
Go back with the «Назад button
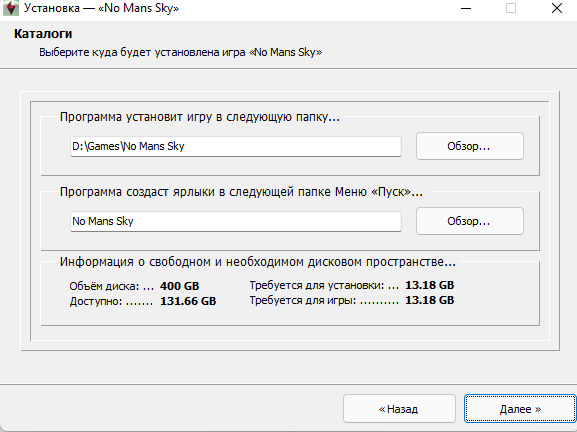[399, 409]
